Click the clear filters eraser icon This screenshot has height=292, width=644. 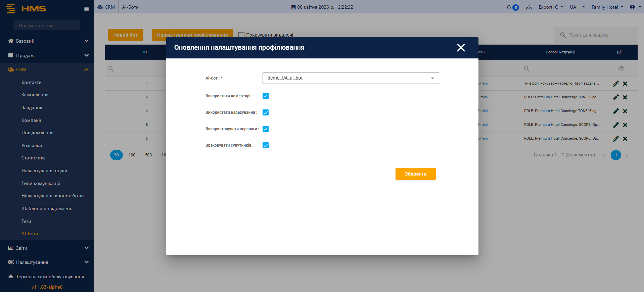coord(621,68)
